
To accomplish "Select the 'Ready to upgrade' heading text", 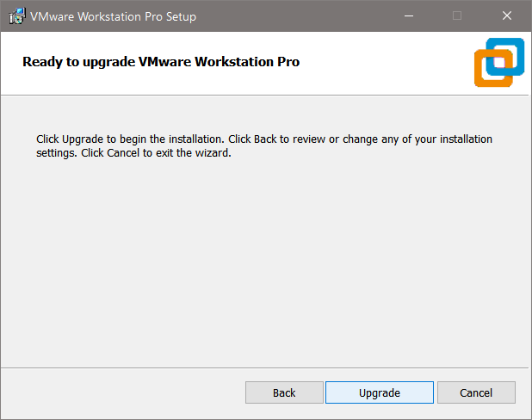I will [161, 62].
